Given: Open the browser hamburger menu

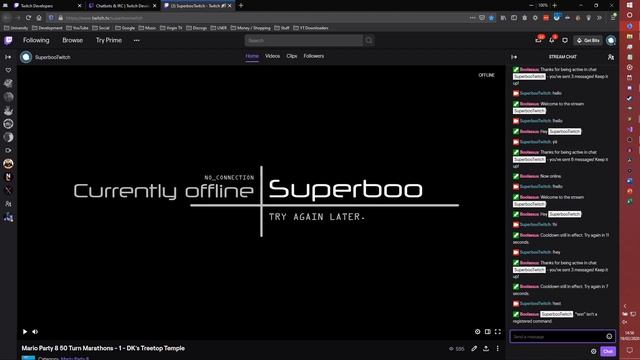Looking at the screenshot, I should coord(613,18).
